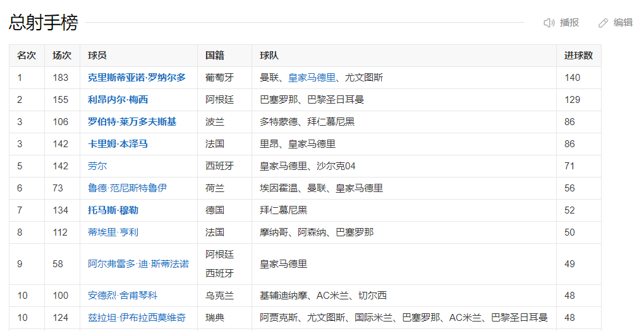Open 皇家马德里 link in Ronaldo's row
Image resolution: width=644 pixels, height=331 pixels.
coord(312,78)
